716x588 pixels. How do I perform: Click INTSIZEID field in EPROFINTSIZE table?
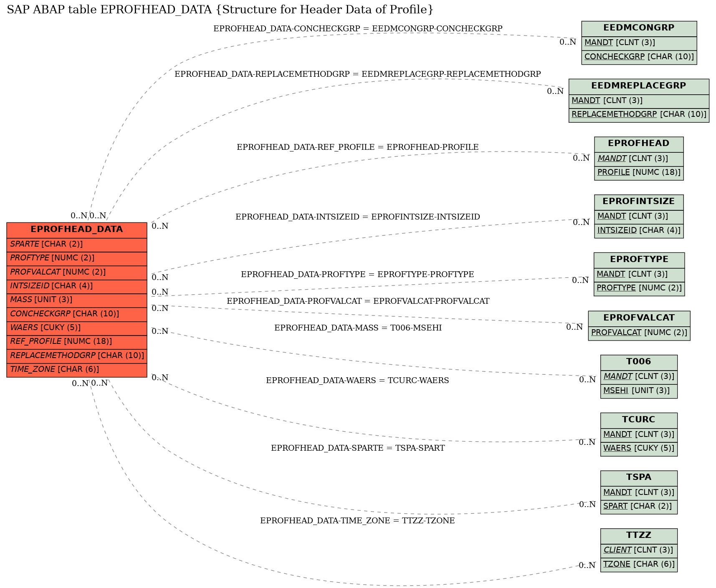[639, 231]
